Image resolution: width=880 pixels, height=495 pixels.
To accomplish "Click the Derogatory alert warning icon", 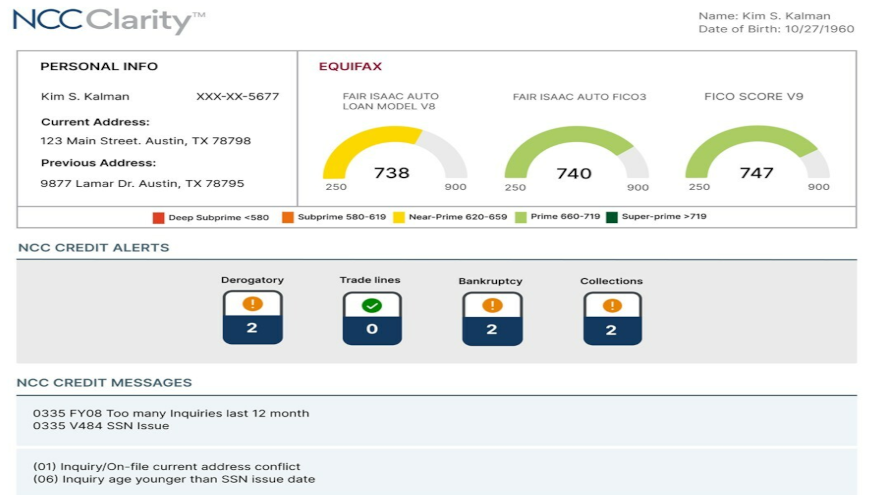I will [252, 304].
